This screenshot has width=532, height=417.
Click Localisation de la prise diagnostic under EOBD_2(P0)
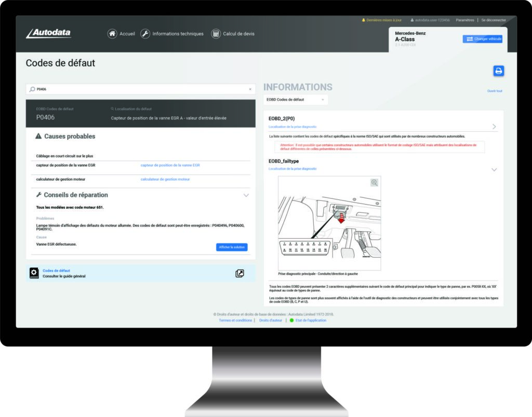[x=292, y=127]
